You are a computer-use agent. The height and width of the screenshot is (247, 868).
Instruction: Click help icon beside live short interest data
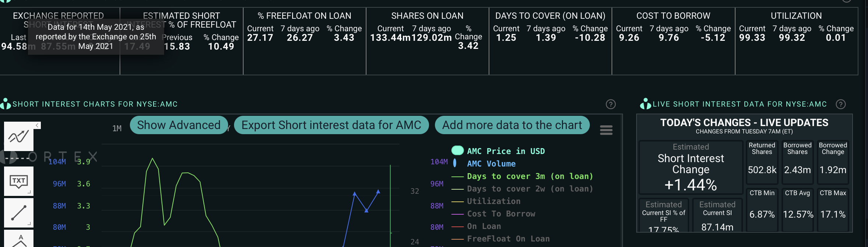[x=840, y=104]
